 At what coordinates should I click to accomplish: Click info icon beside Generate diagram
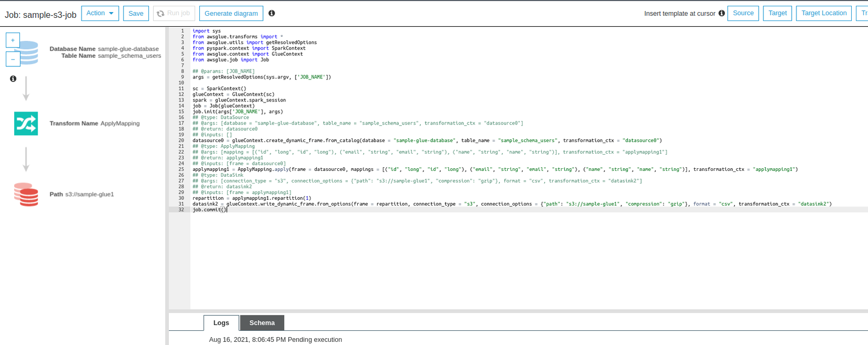[271, 13]
